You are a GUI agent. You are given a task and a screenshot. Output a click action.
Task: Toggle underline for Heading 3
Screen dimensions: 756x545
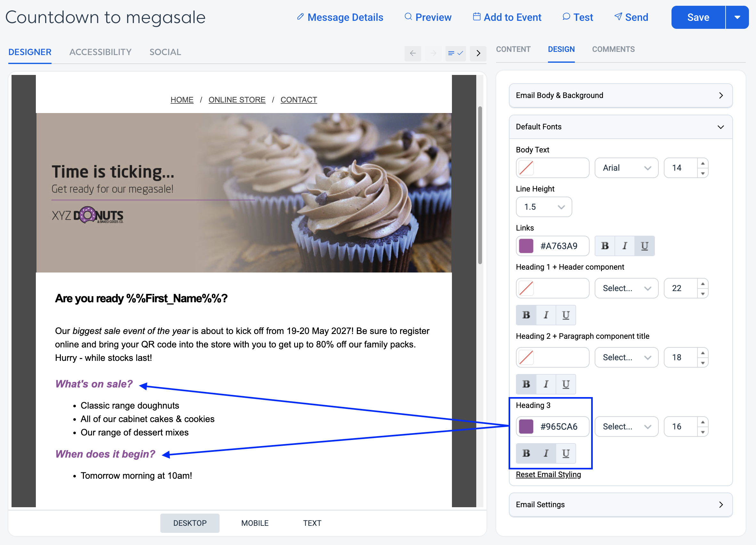[x=566, y=453]
